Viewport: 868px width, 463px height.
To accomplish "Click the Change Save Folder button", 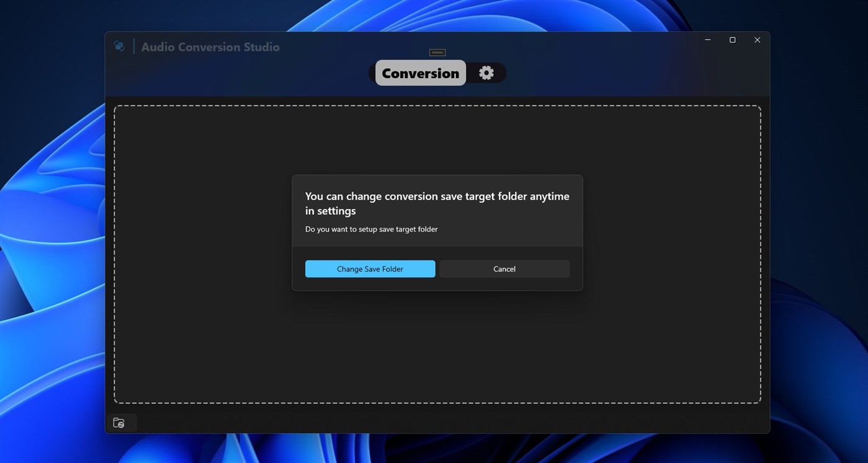I will pos(370,268).
